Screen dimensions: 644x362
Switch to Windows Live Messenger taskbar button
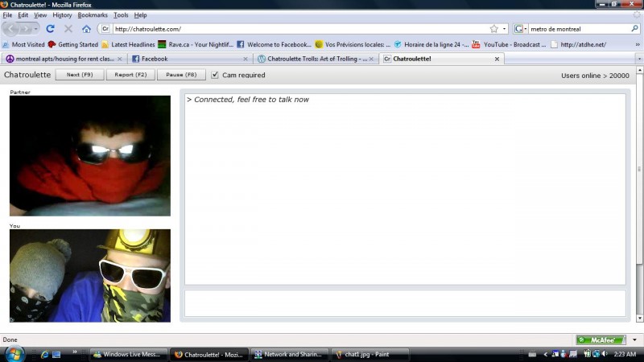click(x=129, y=354)
